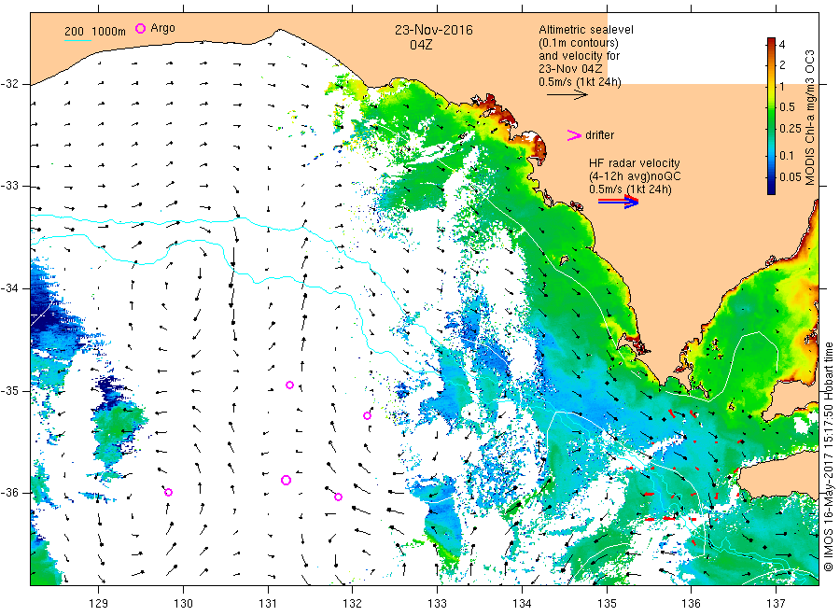Select the Argo float marker near 131.8E 36S
This screenshot has height=616, width=840.
coord(339,497)
